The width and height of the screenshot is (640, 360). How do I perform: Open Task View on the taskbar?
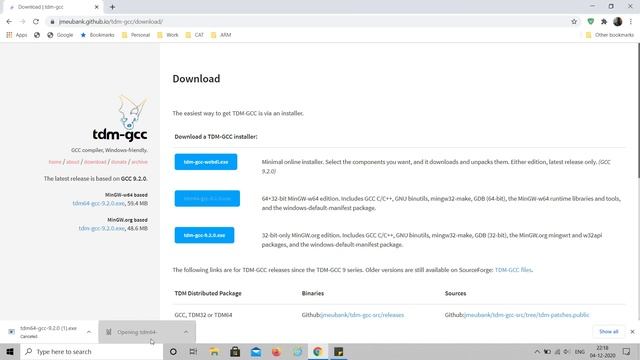[193, 351]
